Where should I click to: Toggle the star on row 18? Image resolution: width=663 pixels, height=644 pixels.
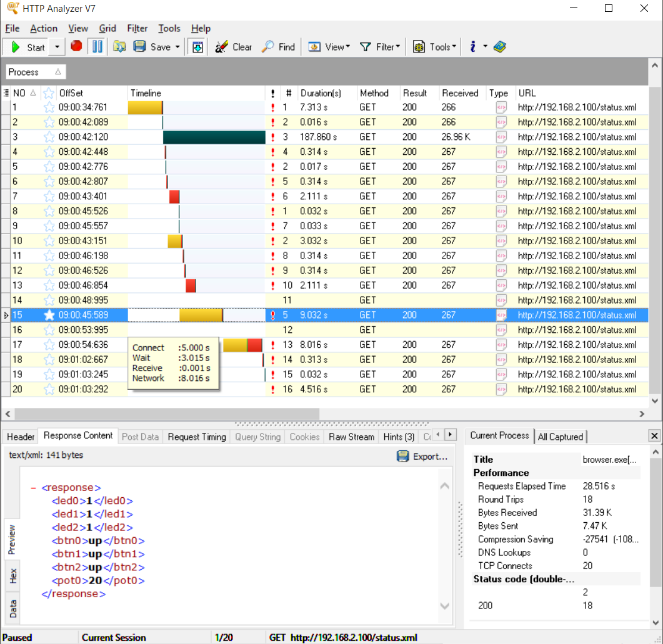pyautogui.click(x=49, y=360)
